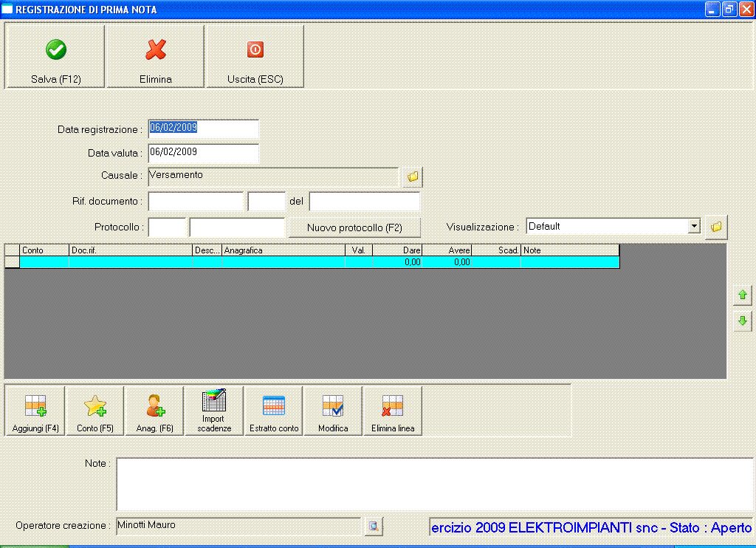Focus the Data valuta field
The width and height of the screenshot is (756, 548).
[204, 153]
